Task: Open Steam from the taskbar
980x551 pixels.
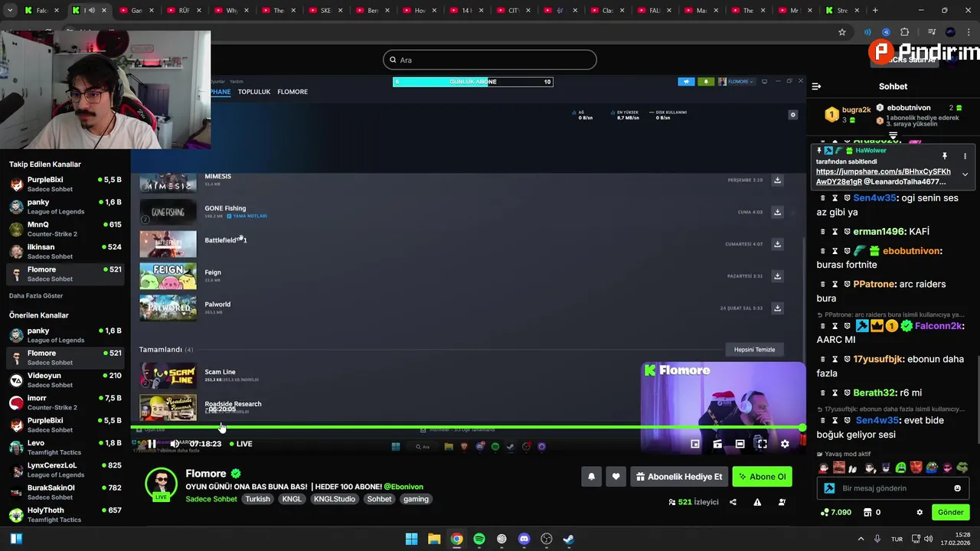Action: 569,539
